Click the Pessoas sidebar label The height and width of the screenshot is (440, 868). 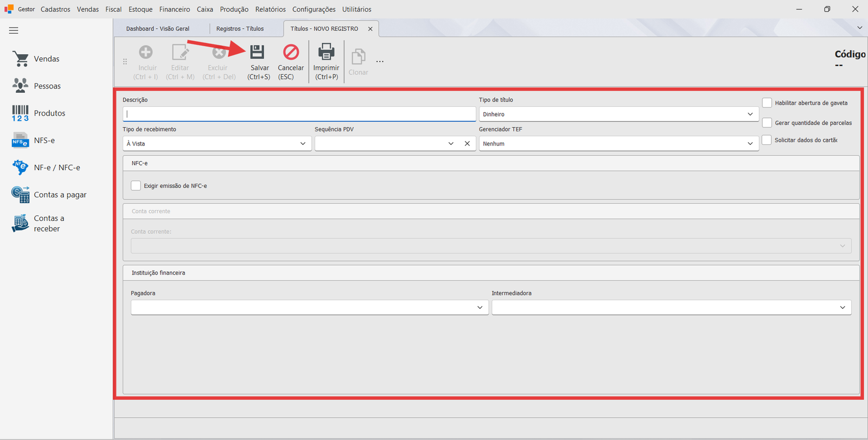(x=47, y=86)
